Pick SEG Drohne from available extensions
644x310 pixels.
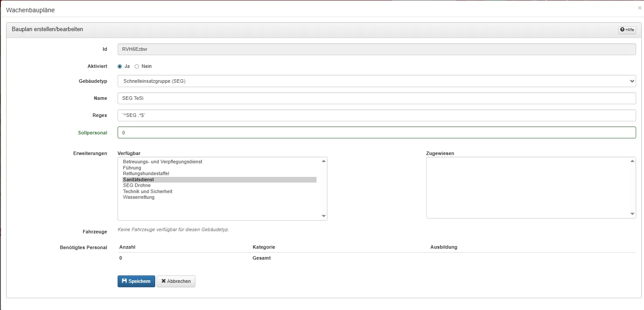[136, 185]
